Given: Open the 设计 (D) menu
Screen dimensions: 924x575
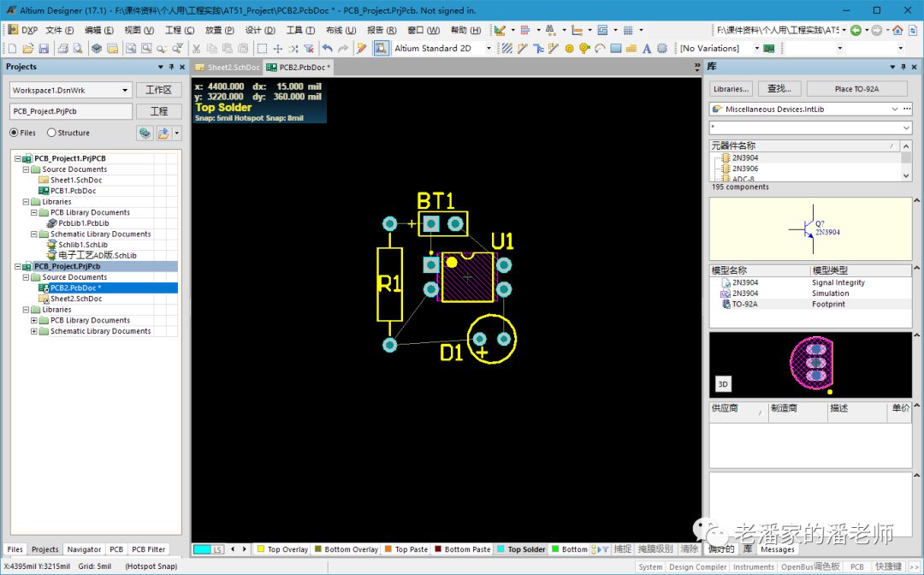Looking at the screenshot, I should pos(259,30).
